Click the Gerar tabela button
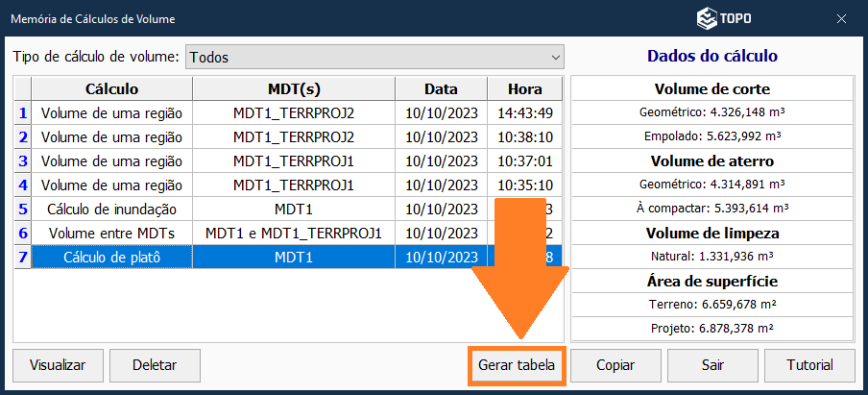Screen dimensions: 868x395 pos(517,365)
